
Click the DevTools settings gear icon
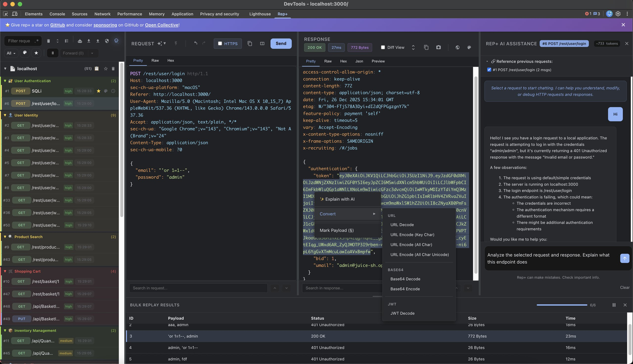pyautogui.click(x=618, y=14)
